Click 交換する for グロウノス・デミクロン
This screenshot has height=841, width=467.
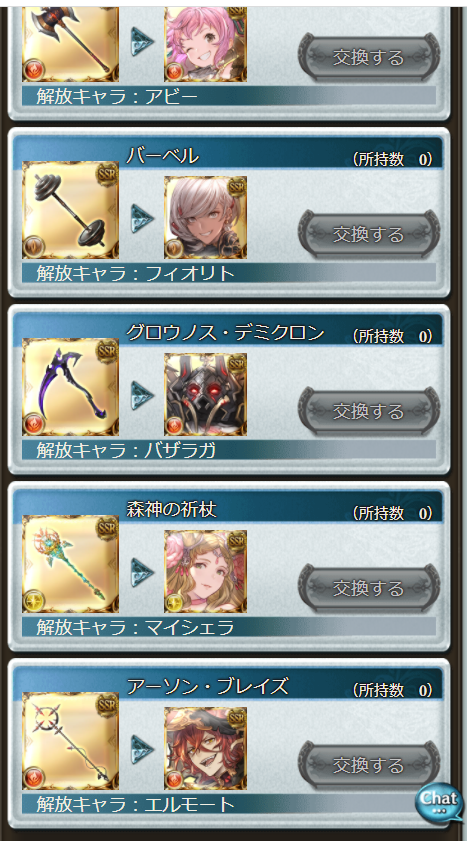point(369,411)
